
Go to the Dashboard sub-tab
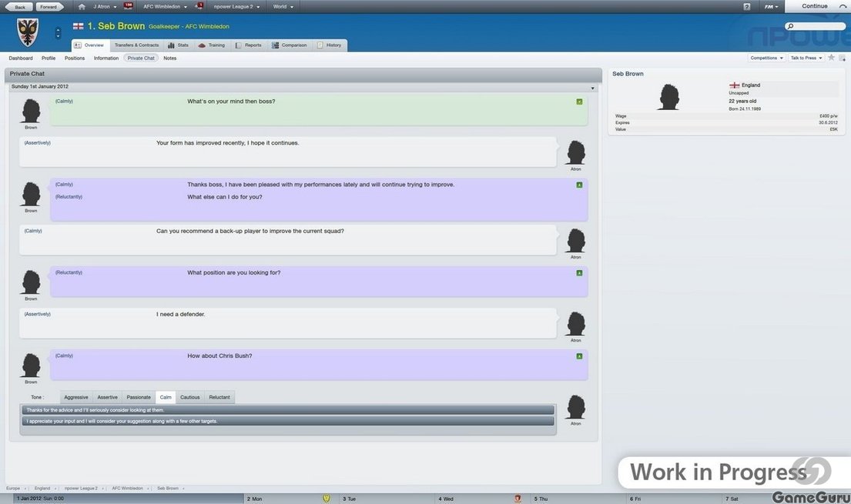(21, 58)
